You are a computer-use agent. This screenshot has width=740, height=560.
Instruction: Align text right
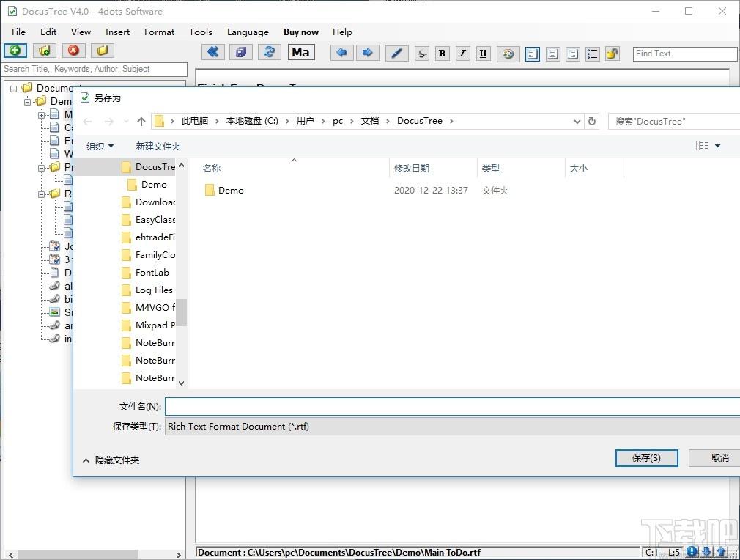[572, 54]
